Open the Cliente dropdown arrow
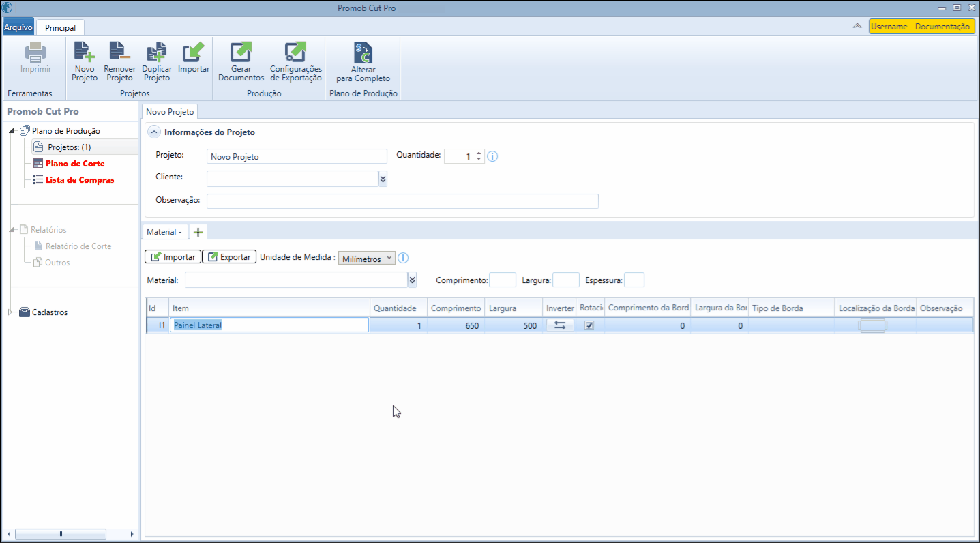The height and width of the screenshot is (543, 980). coord(383,179)
